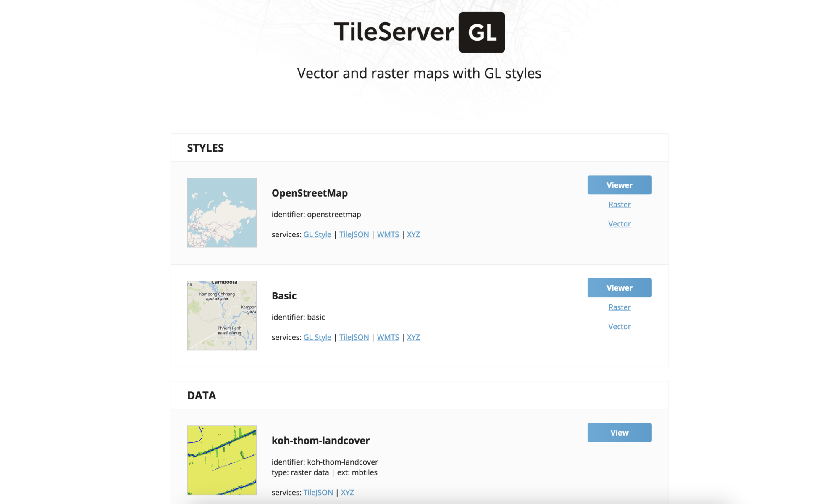
Task: Open the Raster link for Basic
Action: tap(619, 307)
